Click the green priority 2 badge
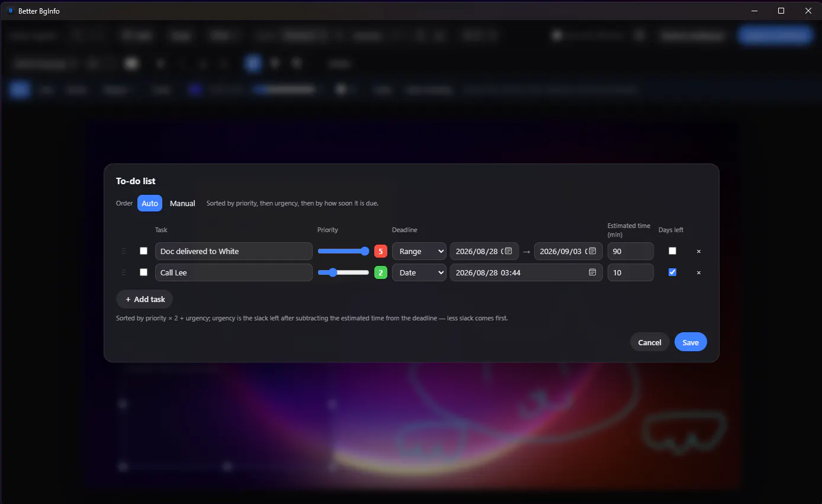The width and height of the screenshot is (822, 504). (x=381, y=272)
